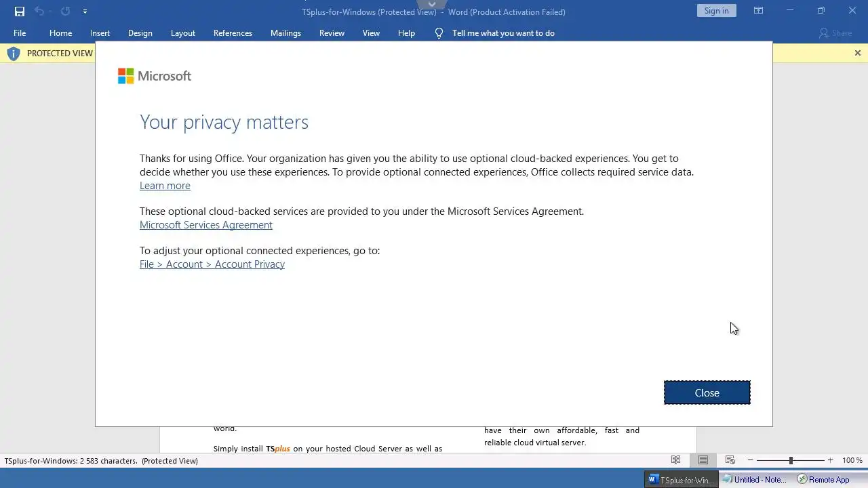
Task: Select the References ribbon tab
Action: coord(233,33)
